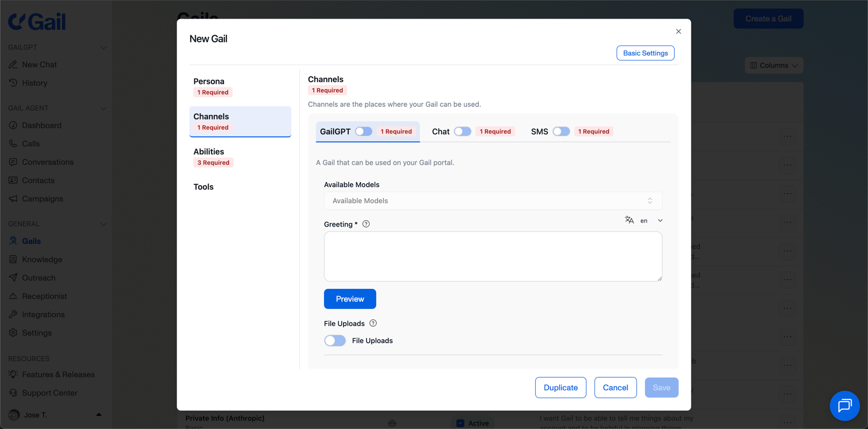Open the support chat bubble icon
This screenshot has height=429, width=868.
coord(845,406)
